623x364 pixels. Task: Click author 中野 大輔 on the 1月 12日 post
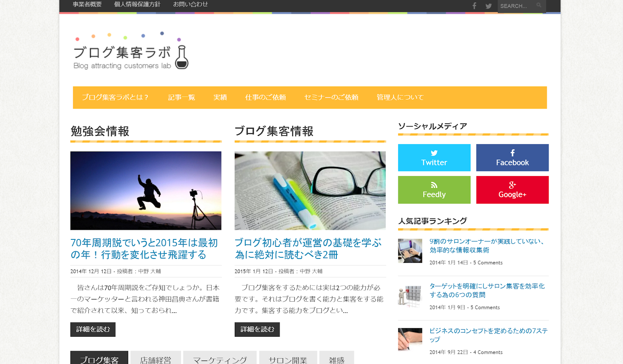point(311,271)
